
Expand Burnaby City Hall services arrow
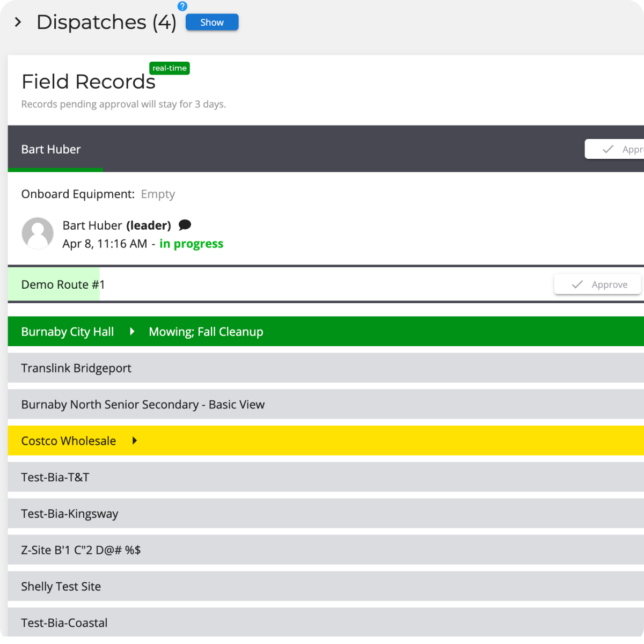(x=132, y=332)
